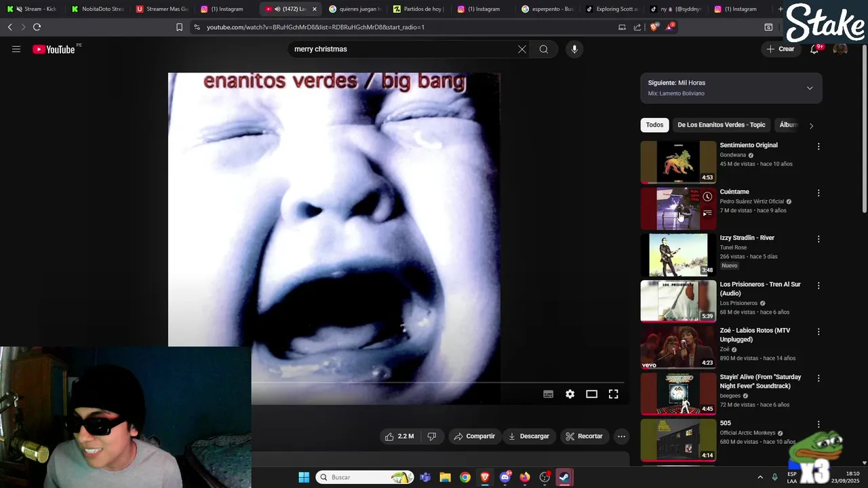Open options for Labios Rotos video

tap(818, 331)
